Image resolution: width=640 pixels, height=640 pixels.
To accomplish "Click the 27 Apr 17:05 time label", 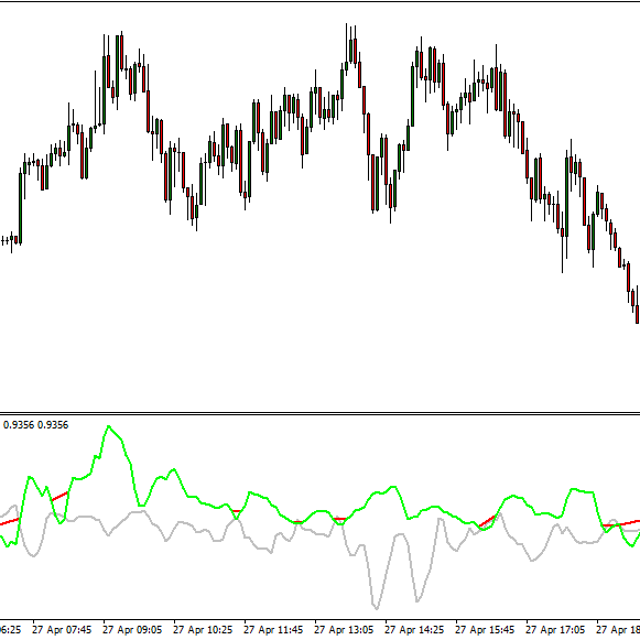I will point(556,631).
